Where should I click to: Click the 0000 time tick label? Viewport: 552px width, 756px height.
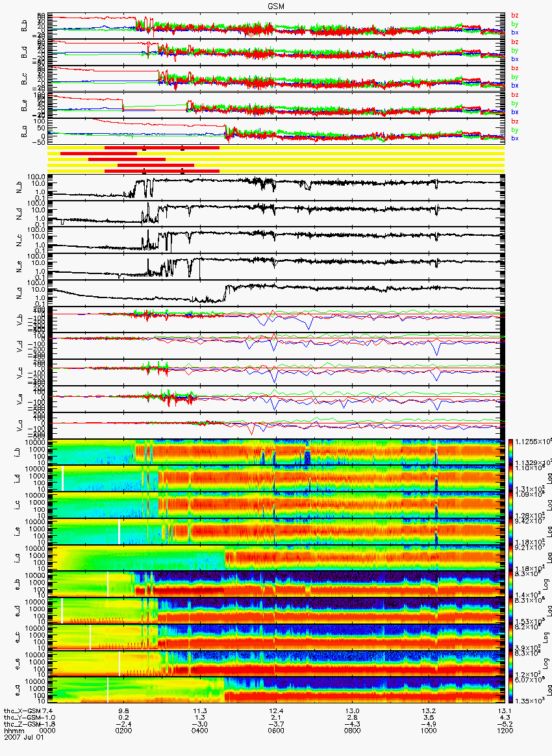pos(47,731)
